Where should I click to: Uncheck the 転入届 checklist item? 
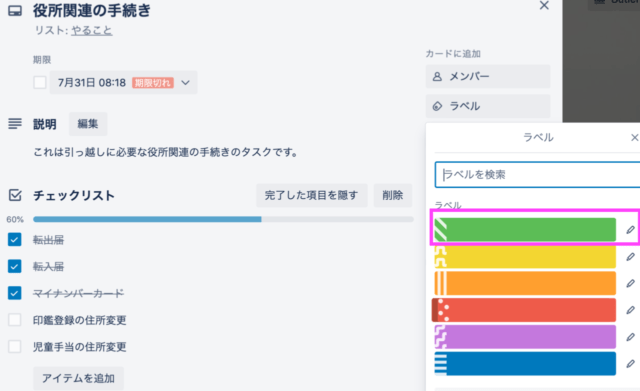(x=14, y=267)
